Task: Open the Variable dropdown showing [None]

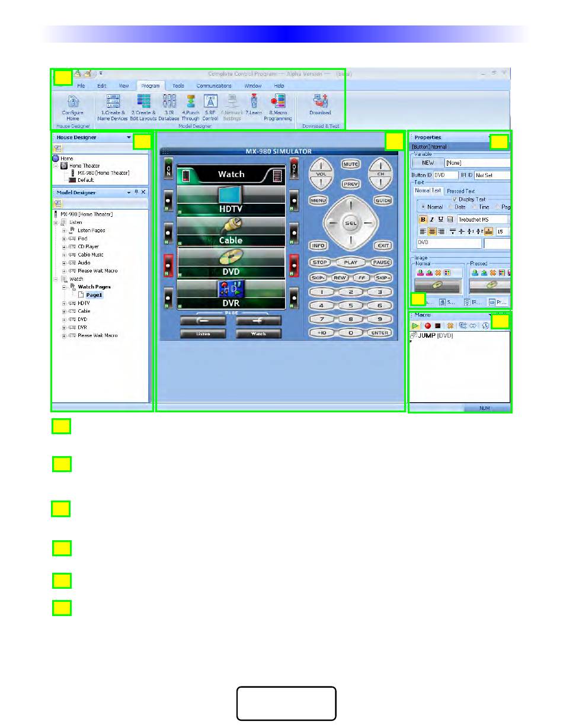Action: (477, 163)
